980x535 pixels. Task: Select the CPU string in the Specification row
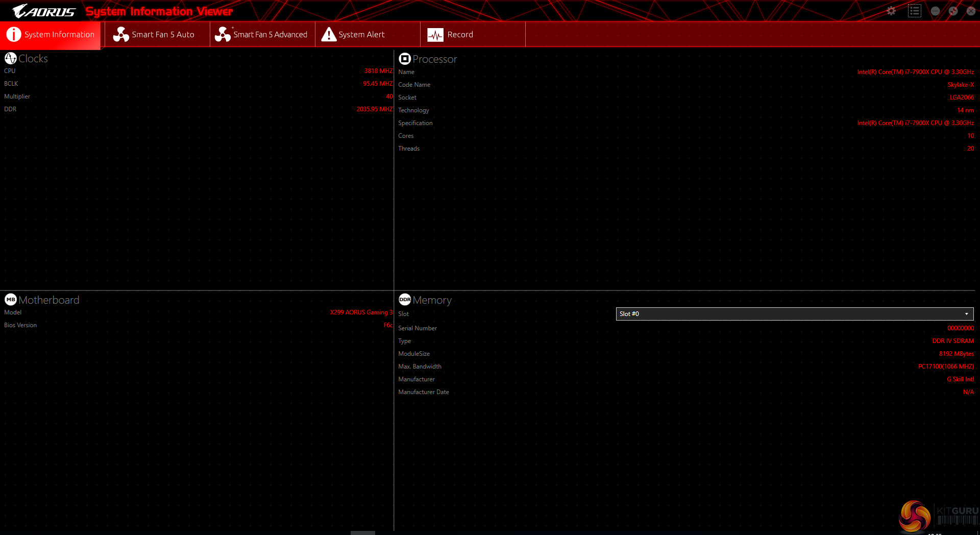click(x=916, y=123)
